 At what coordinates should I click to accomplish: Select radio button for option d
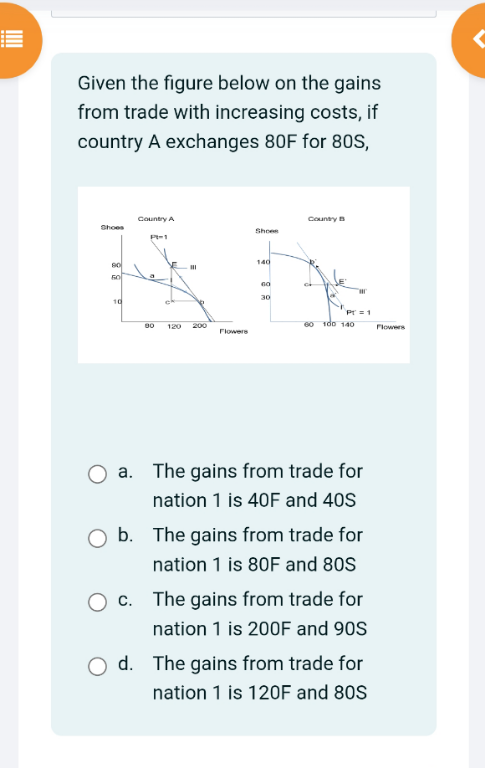[x=97, y=667]
